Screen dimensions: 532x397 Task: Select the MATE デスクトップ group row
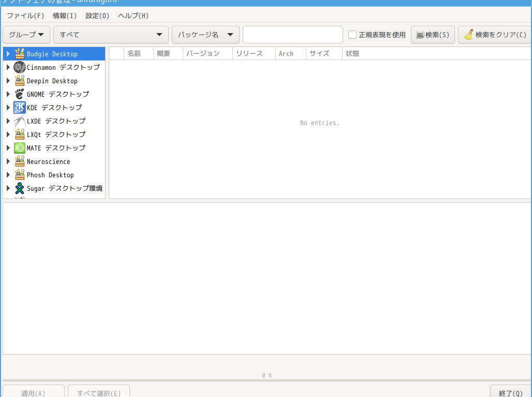[x=54, y=148]
